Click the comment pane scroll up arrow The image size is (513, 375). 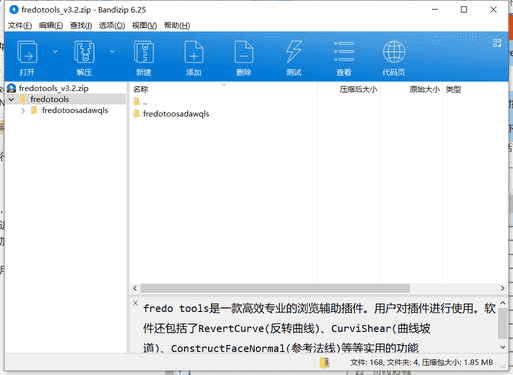pyautogui.click(x=503, y=303)
